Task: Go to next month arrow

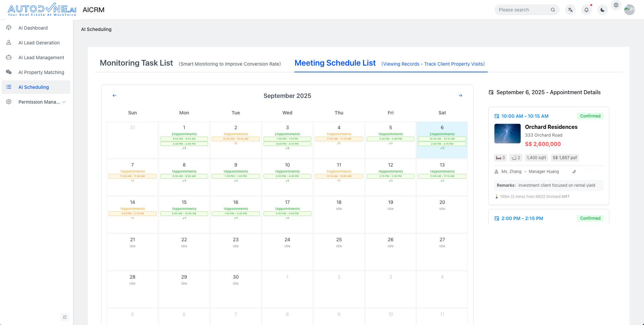Action: [460, 96]
